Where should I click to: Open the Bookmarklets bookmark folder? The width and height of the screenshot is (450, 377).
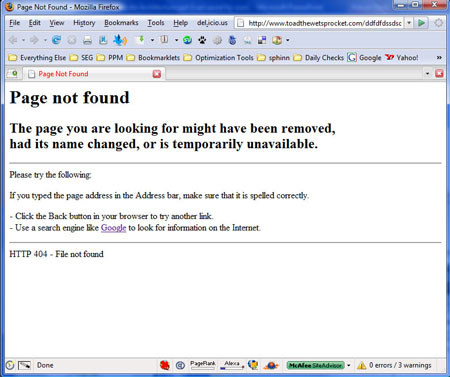coord(153,58)
